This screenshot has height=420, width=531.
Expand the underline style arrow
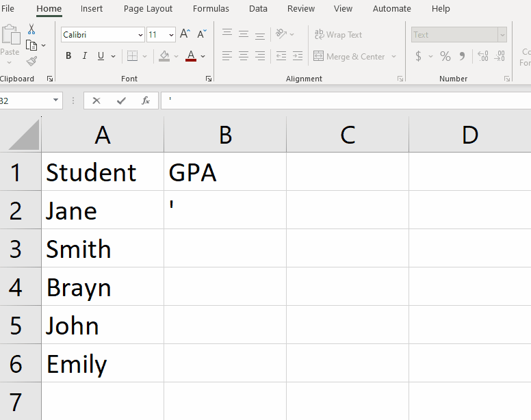tap(113, 56)
